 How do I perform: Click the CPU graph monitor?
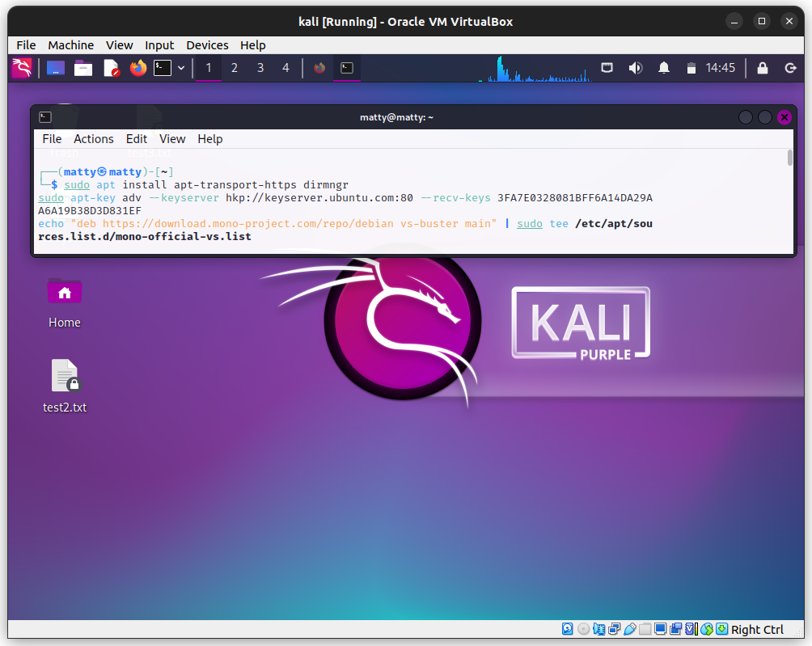tap(535, 69)
